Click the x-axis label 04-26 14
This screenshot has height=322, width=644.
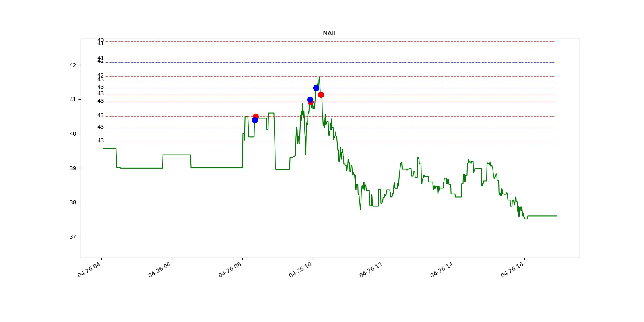(x=442, y=270)
